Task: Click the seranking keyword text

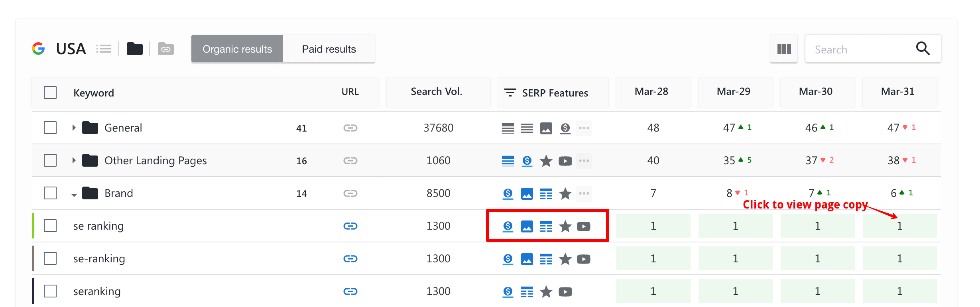Action: tap(97, 291)
